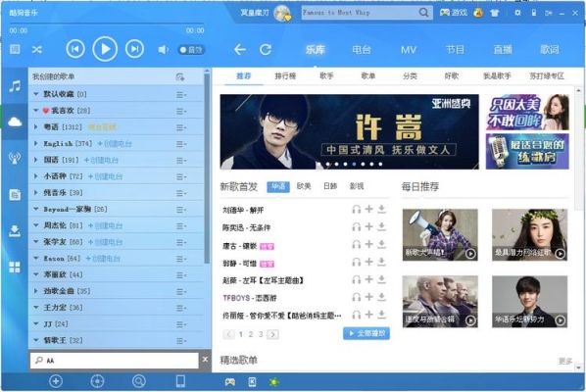Open the apps grid sidebar icon
The image size is (586, 392).
point(15,268)
